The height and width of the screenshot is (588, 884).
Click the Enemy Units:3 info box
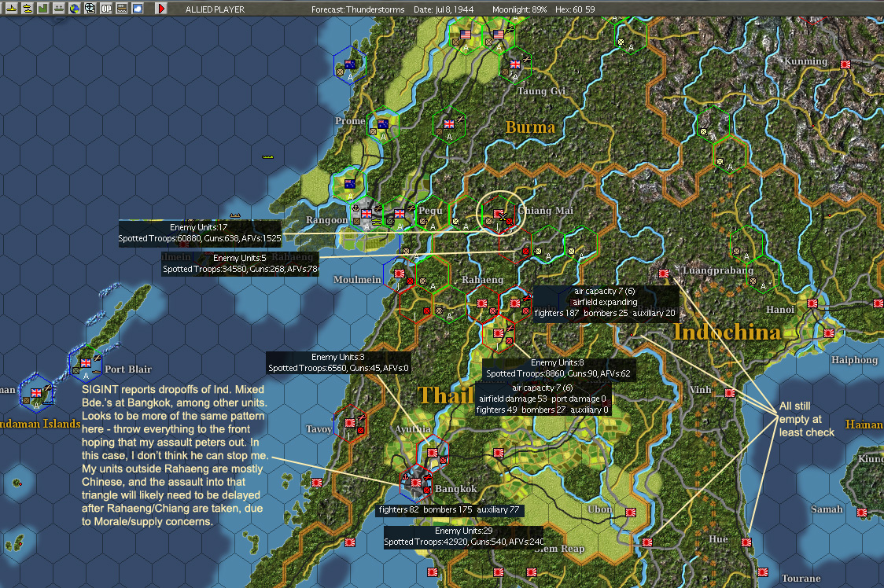coord(338,362)
